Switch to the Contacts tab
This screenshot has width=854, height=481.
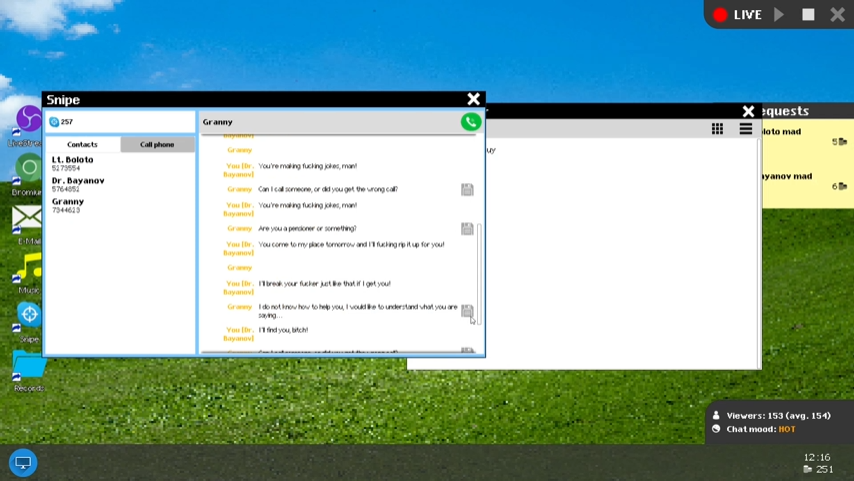82,144
